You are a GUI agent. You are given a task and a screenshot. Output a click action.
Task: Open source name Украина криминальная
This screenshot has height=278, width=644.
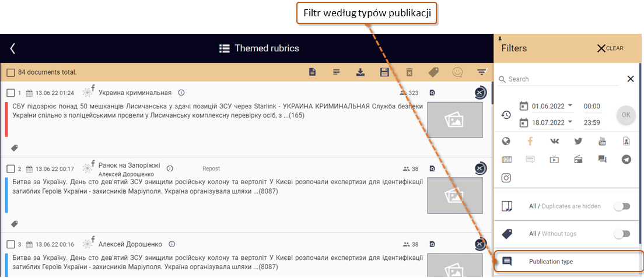point(135,93)
